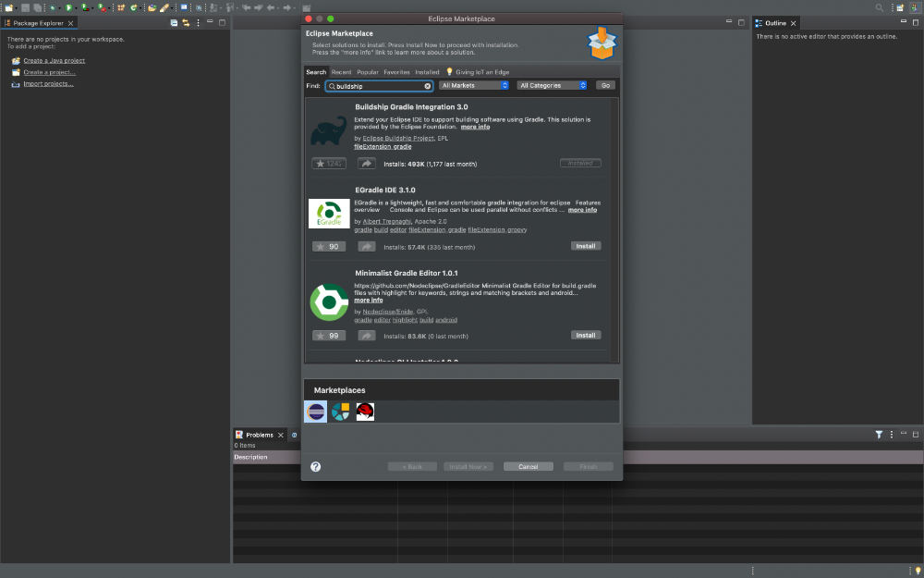Open the Coverage dropdown arrow
The image size is (924, 578).
pyautogui.click(x=92, y=8)
